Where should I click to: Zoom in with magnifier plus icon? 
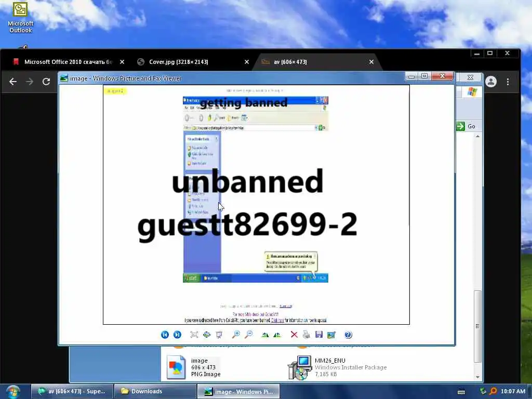coord(236,335)
